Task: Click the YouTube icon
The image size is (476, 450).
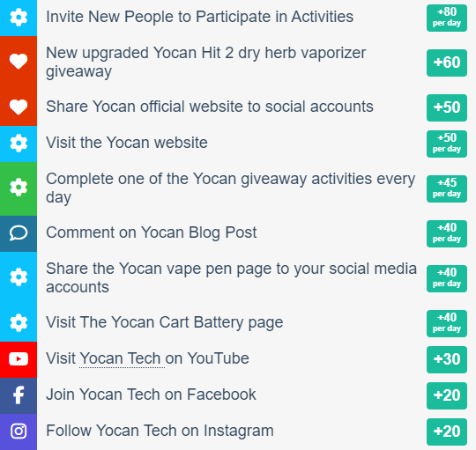Action: tap(19, 359)
